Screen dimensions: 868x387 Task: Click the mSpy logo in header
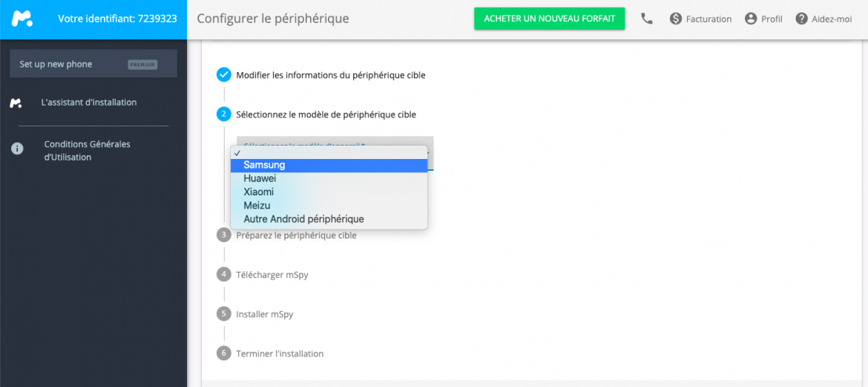coord(22,19)
